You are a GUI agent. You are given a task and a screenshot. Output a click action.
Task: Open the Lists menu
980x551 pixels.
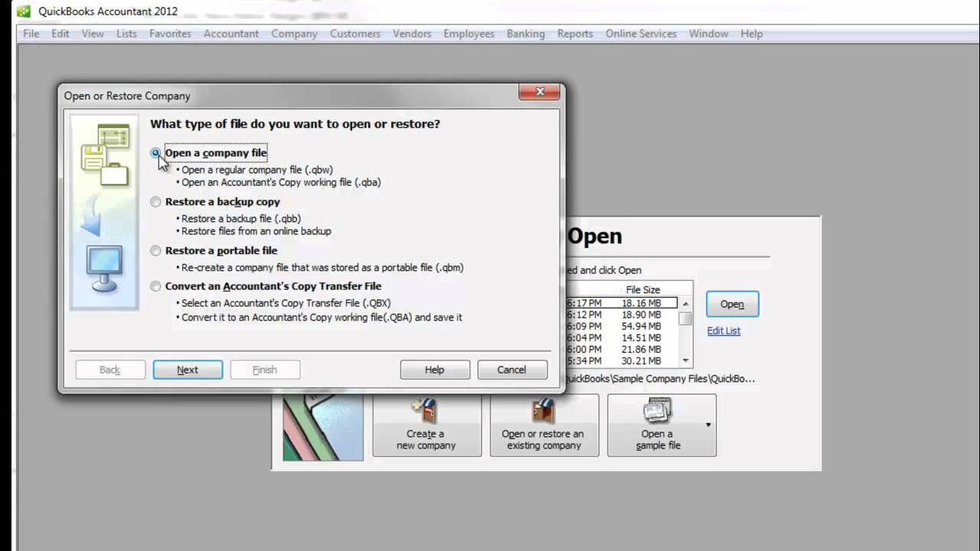tap(127, 34)
